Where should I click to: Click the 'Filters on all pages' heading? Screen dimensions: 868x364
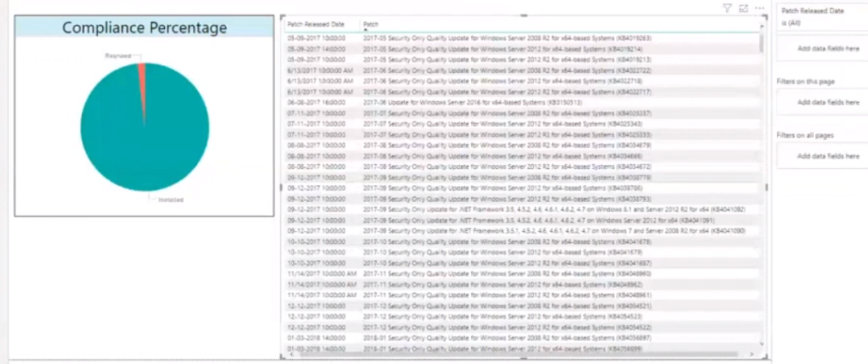pyautogui.click(x=805, y=136)
